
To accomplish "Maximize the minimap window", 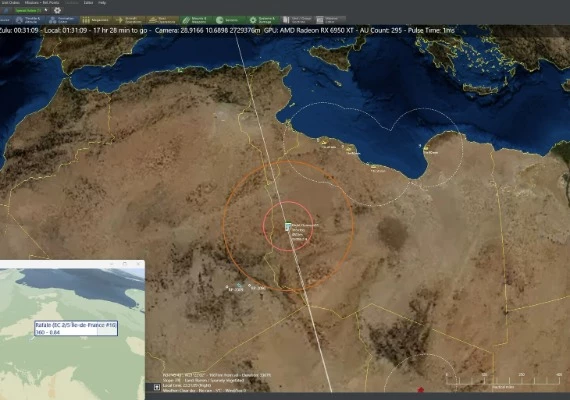I will pos(125,264).
